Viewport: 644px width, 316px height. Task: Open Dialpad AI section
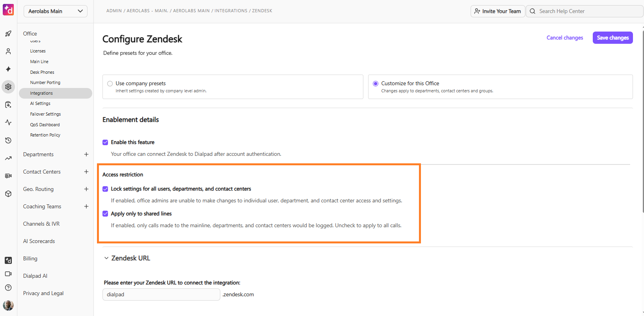pos(35,276)
